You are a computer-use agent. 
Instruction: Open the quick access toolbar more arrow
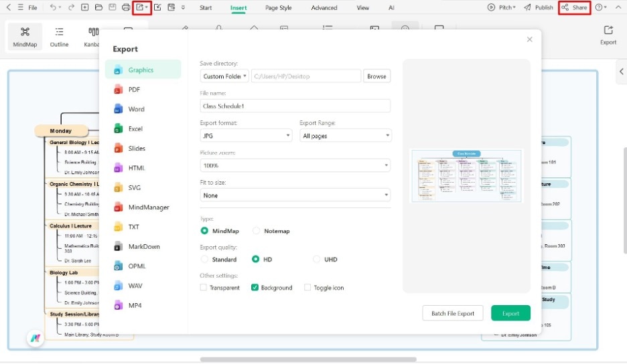183,7
